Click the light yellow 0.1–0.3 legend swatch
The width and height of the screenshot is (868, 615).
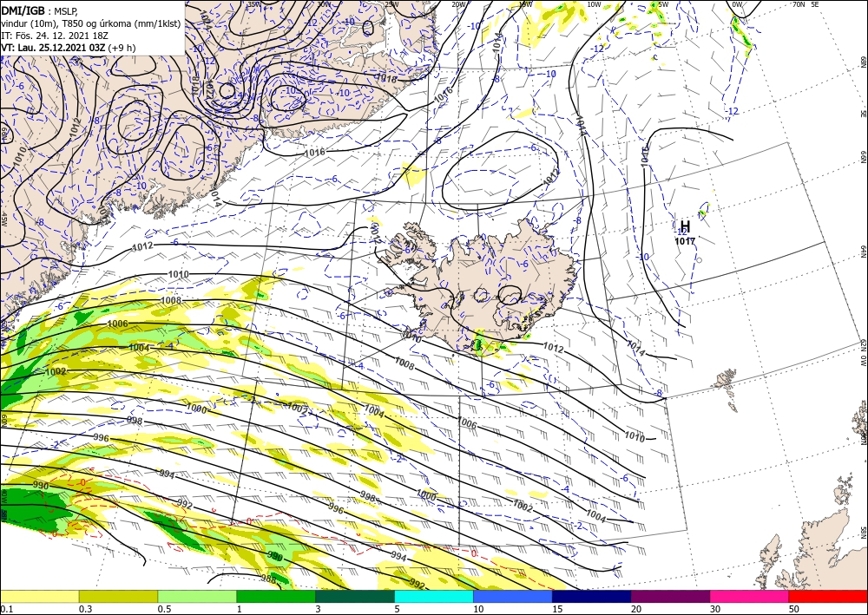click(x=39, y=596)
